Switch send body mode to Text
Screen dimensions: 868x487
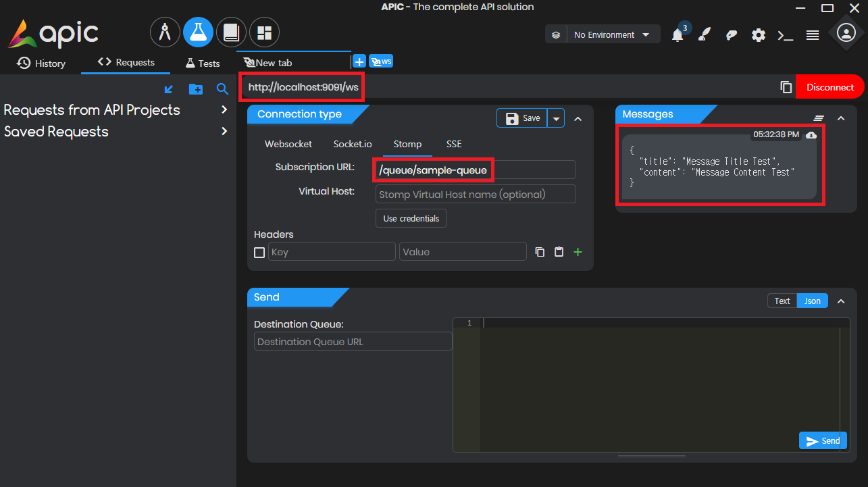(782, 301)
